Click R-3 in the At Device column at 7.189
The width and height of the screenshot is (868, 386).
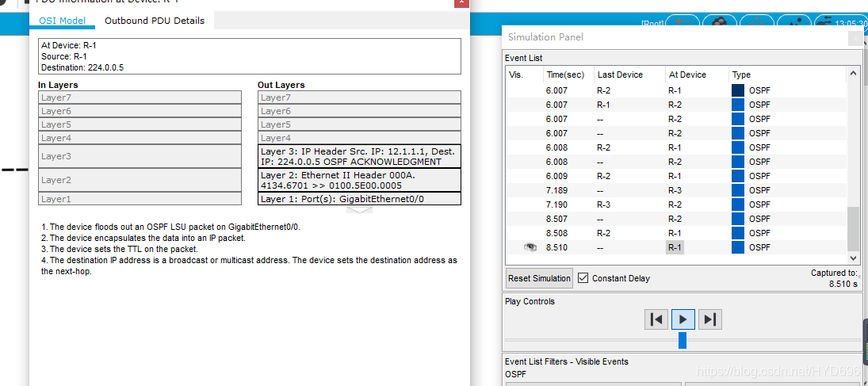[675, 190]
